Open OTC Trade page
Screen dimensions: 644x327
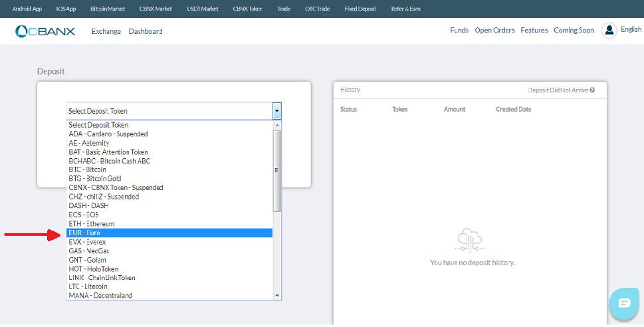318,9
